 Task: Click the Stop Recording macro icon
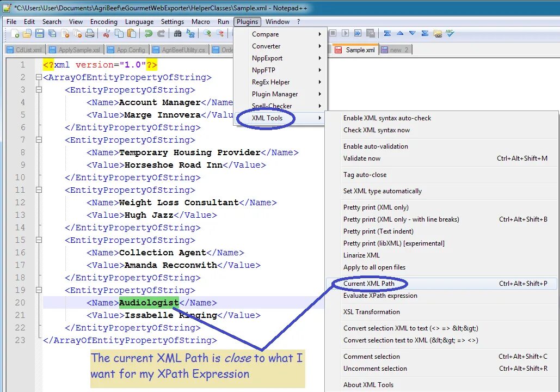point(333,33)
